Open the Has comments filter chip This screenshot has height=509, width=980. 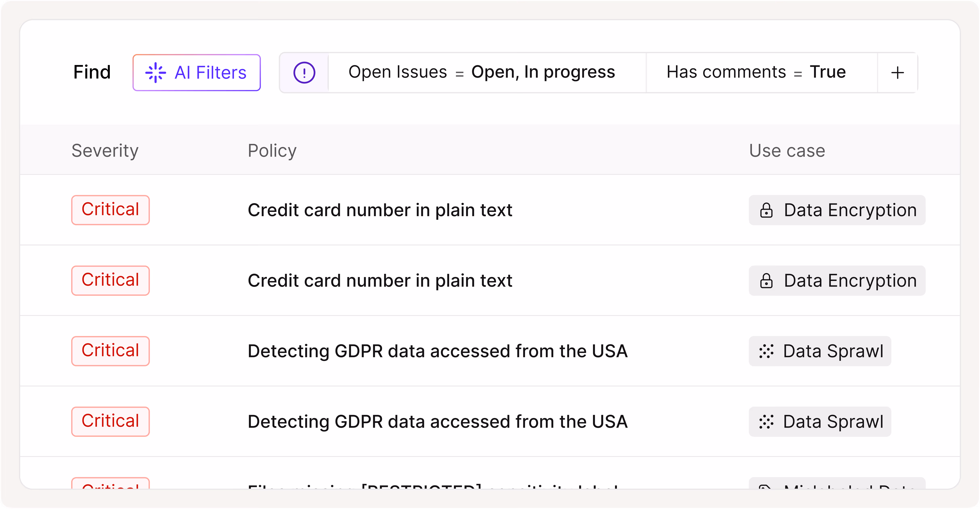pyautogui.click(x=756, y=72)
